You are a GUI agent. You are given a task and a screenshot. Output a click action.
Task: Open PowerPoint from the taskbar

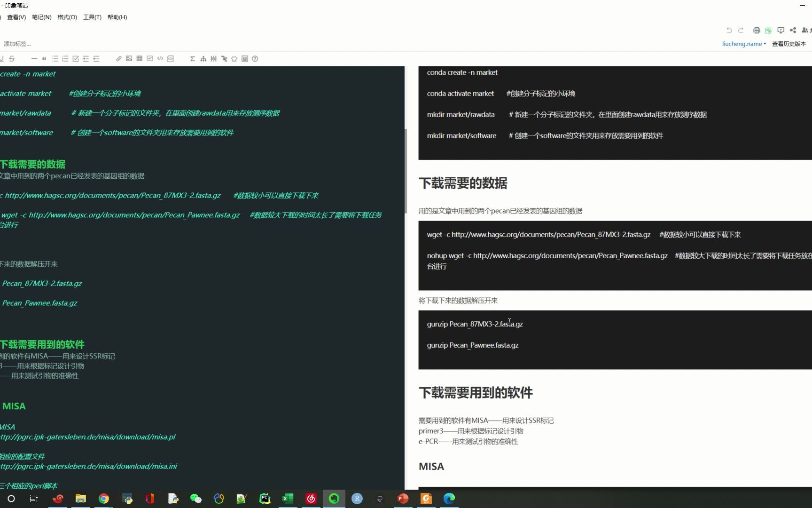(x=403, y=499)
